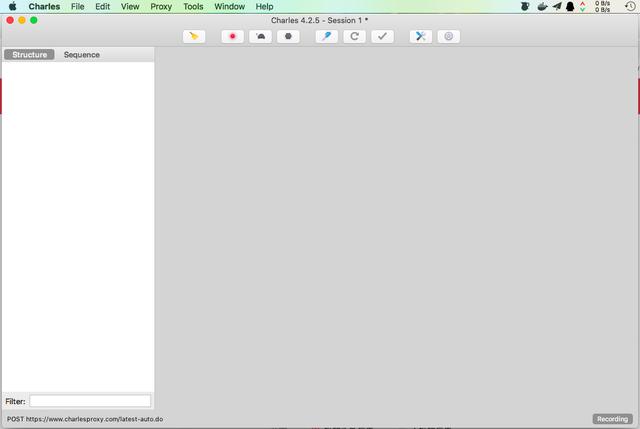640x429 pixels.
Task: Open Time Machine clock menu bar icon
Action: click(x=630, y=7)
